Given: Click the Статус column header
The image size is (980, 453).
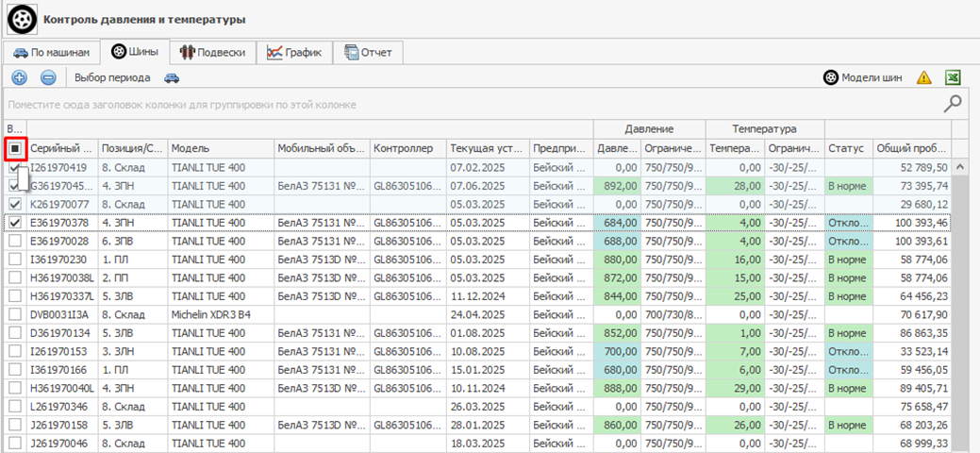Looking at the screenshot, I should pyautogui.click(x=846, y=148).
